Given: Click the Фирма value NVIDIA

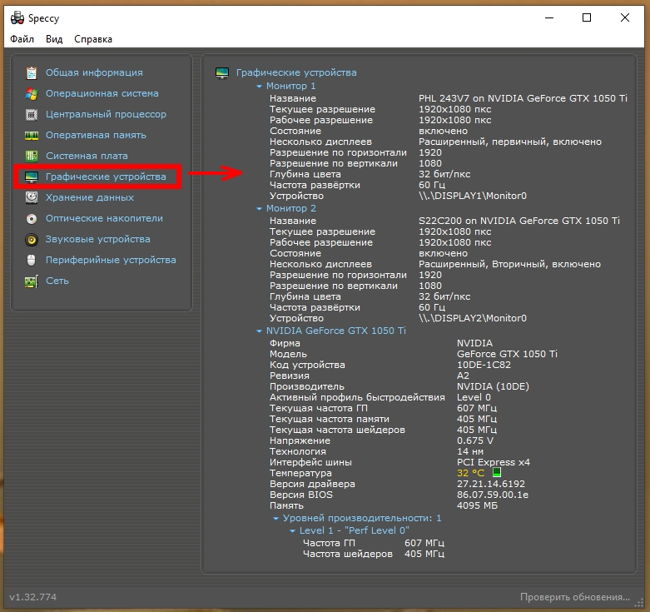Looking at the screenshot, I should pyautogui.click(x=475, y=343).
